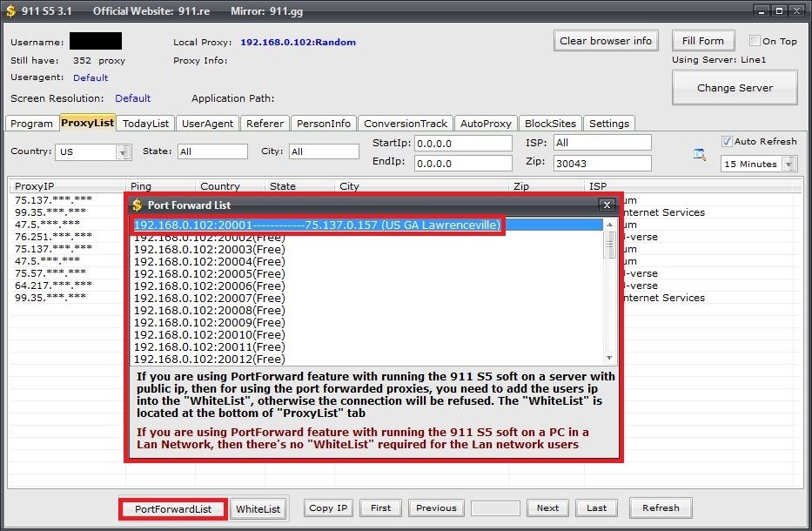
Task: Switch to the UserAgent tab
Action: click(207, 124)
